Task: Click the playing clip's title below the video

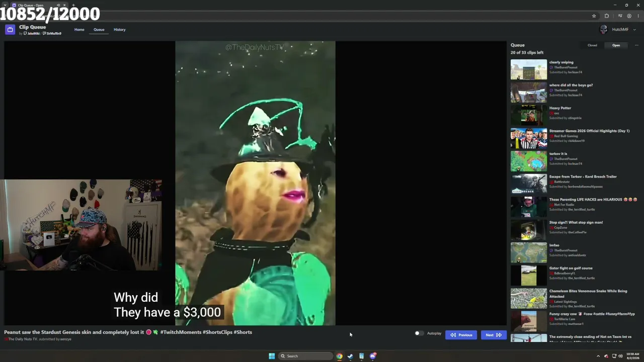Action: [128, 332]
